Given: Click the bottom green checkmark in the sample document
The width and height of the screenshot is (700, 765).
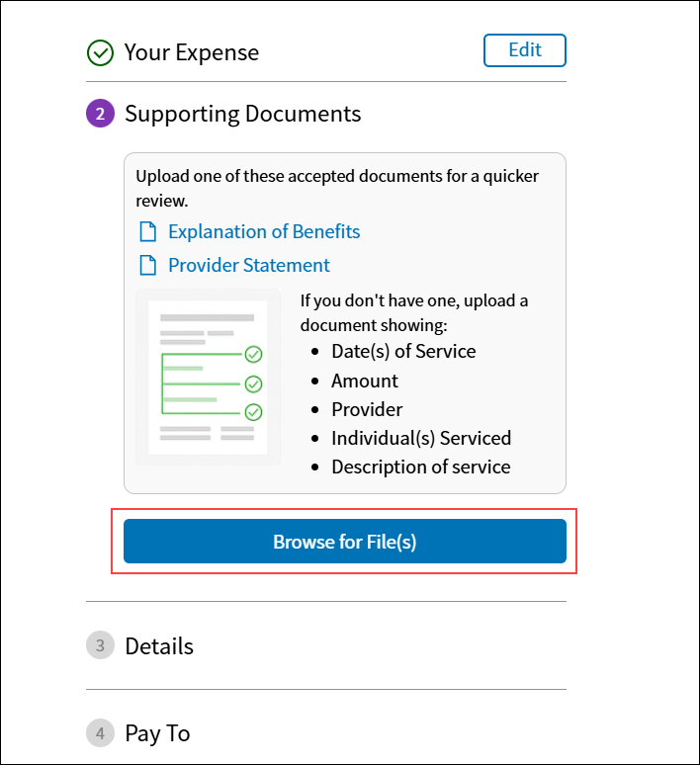Looking at the screenshot, I should click(x=253, y=412).
